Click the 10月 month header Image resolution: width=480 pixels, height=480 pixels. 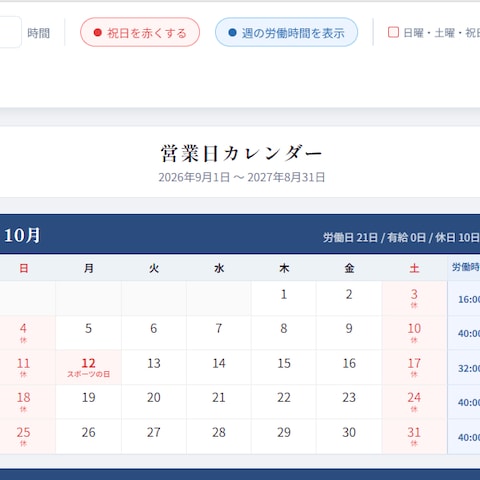(x=22, y=235)
